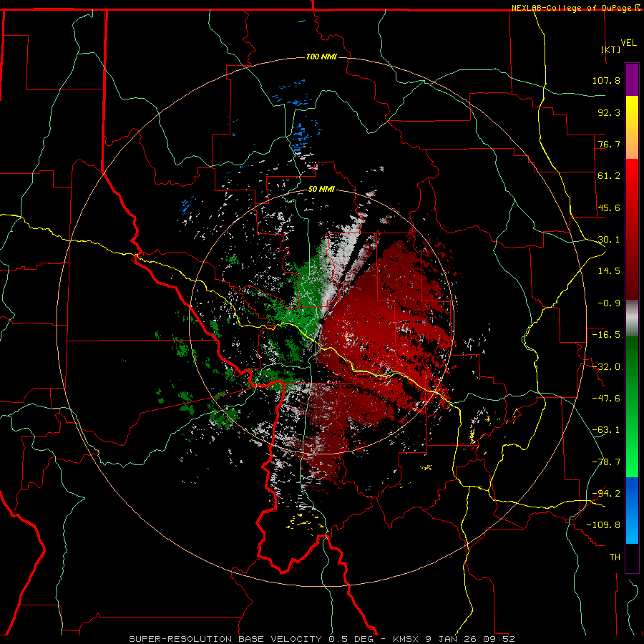Click the -0.9 legend value
Viewport: 644px width, 644px height.
(x=609, y=303)
